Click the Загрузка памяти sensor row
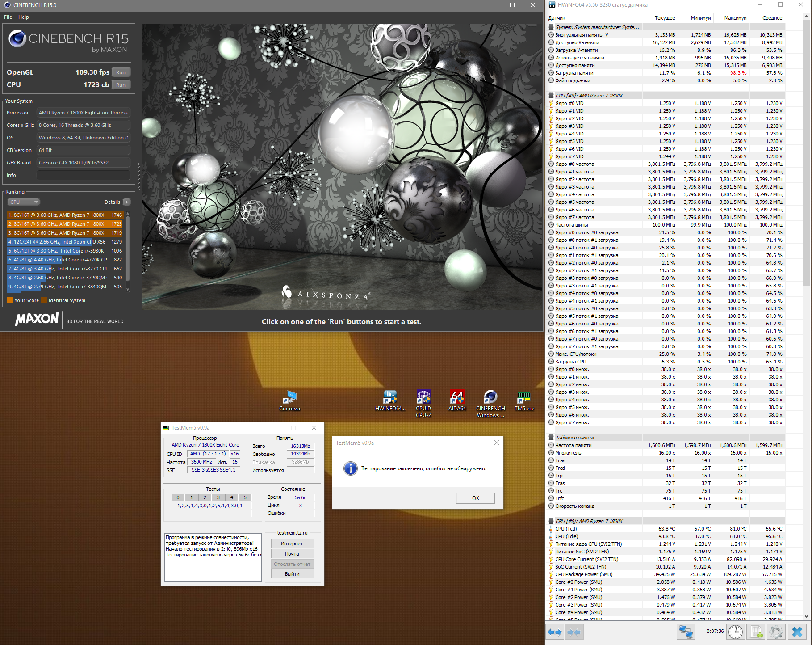 pos(666,73)
